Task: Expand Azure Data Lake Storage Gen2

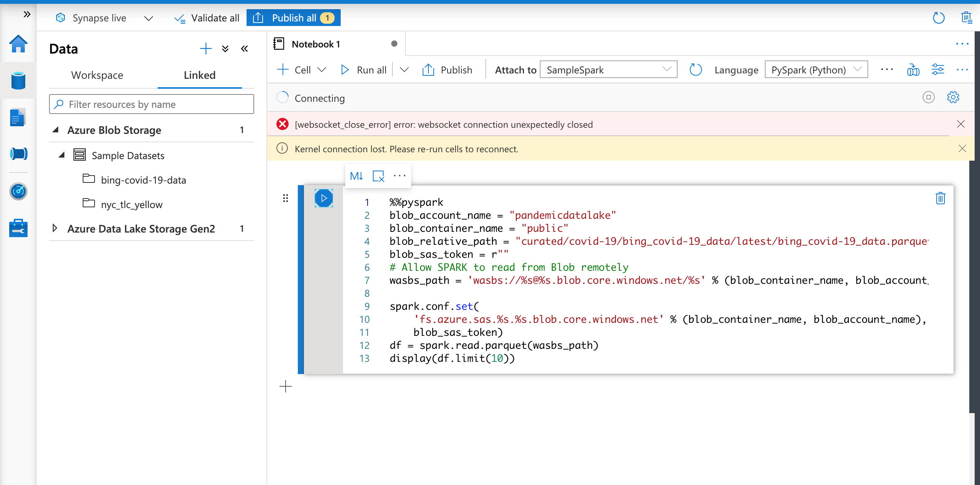Action: click(x=55, y=228)
